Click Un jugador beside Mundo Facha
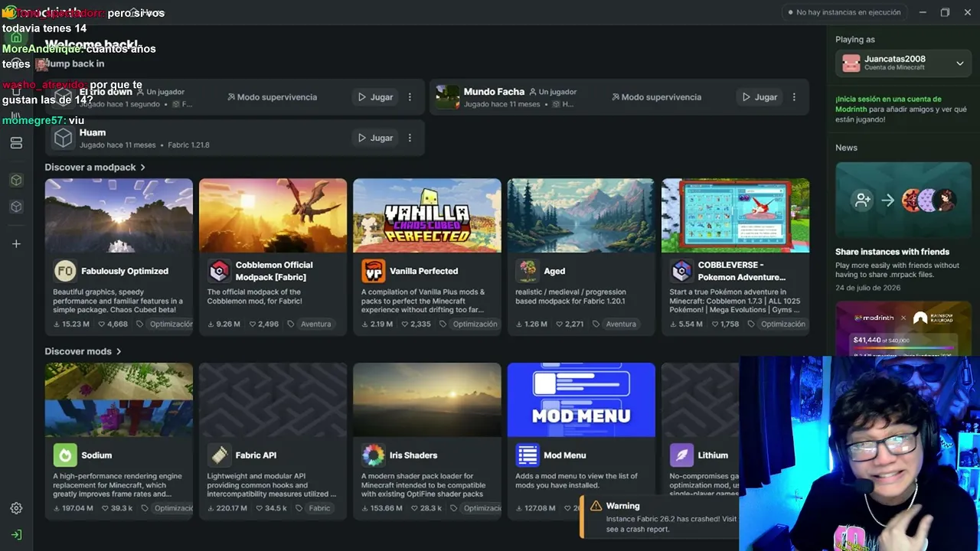 pos(552,92)
